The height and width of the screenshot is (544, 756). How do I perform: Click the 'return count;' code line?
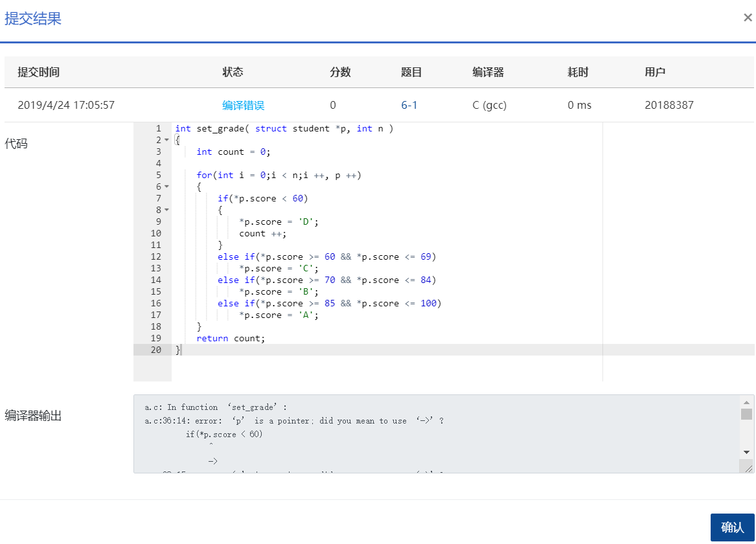click(231, 338)
